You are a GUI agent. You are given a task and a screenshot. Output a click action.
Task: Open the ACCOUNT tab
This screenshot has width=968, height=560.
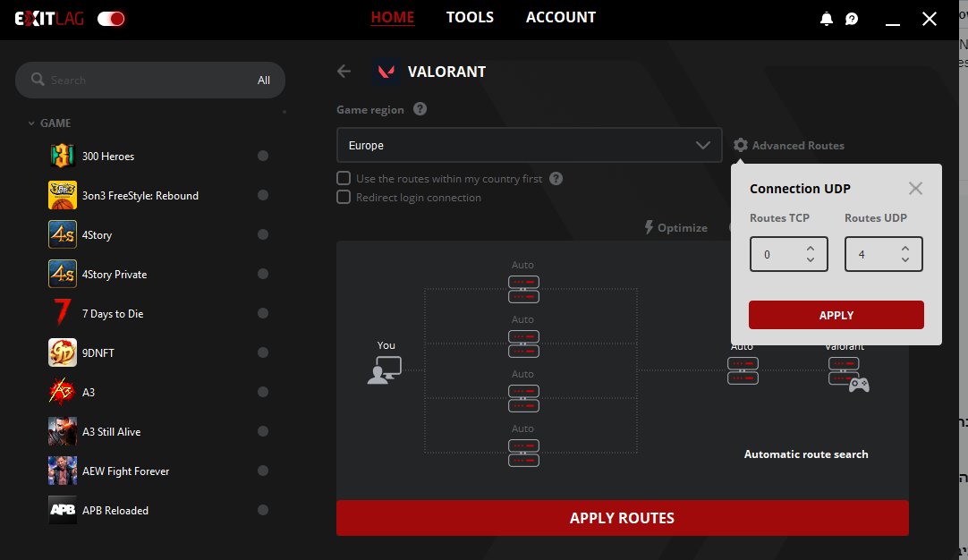coord(561,17)
